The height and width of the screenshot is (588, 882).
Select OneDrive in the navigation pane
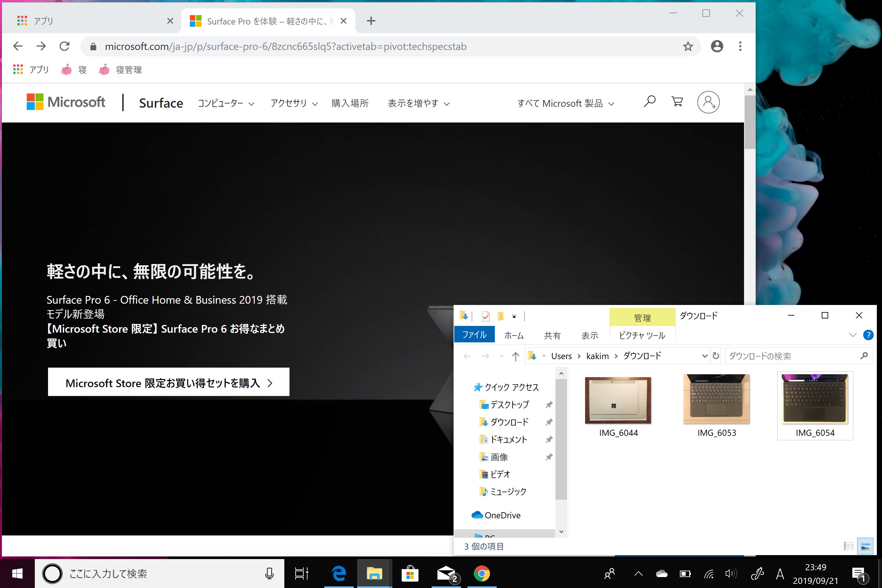pyautogui.click(x=496, y=515)
